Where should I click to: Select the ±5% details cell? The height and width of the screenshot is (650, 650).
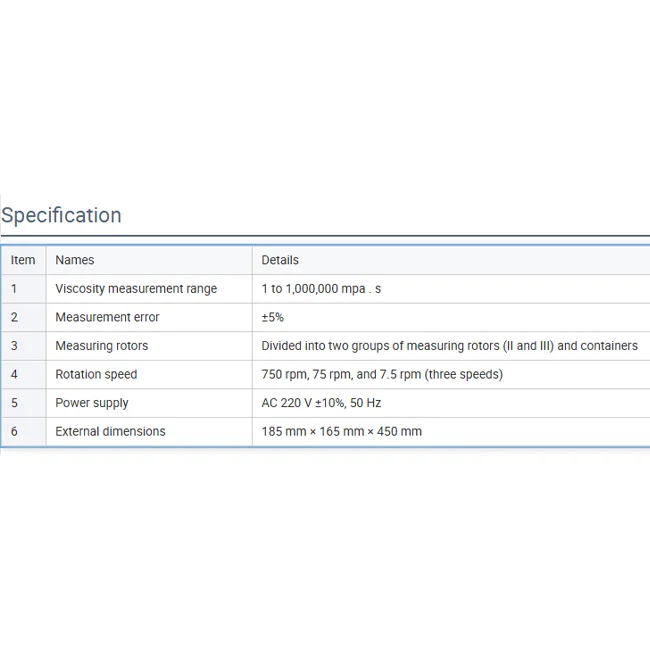click(273, 317)
